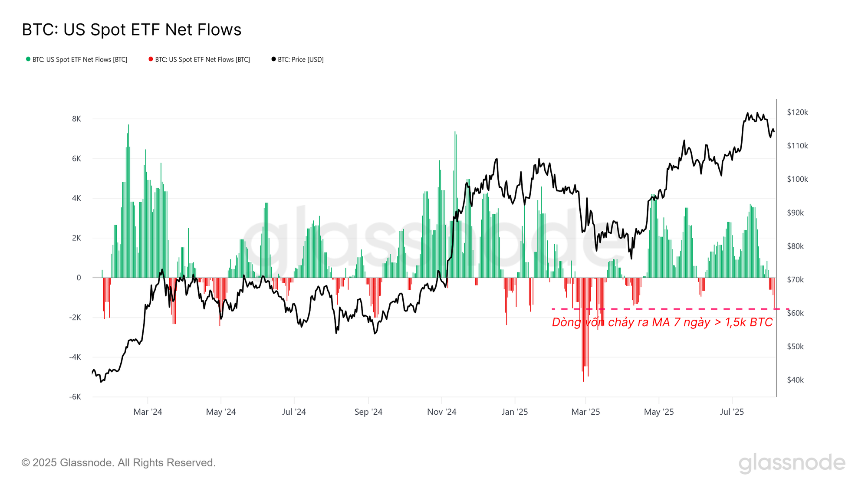Toggle the BTC Price legend entry

[301, 59]
